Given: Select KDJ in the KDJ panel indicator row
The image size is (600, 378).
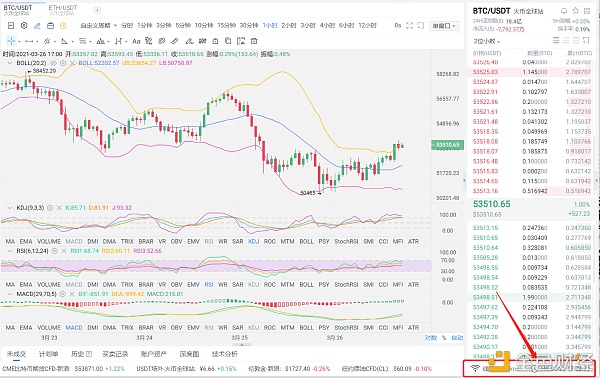Looking at the screenshot, I should (x=253, y=241).
